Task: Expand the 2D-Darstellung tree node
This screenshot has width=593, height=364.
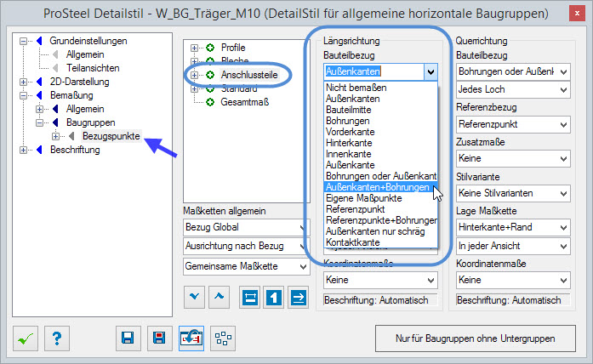Action: click(x=24, y=82)
